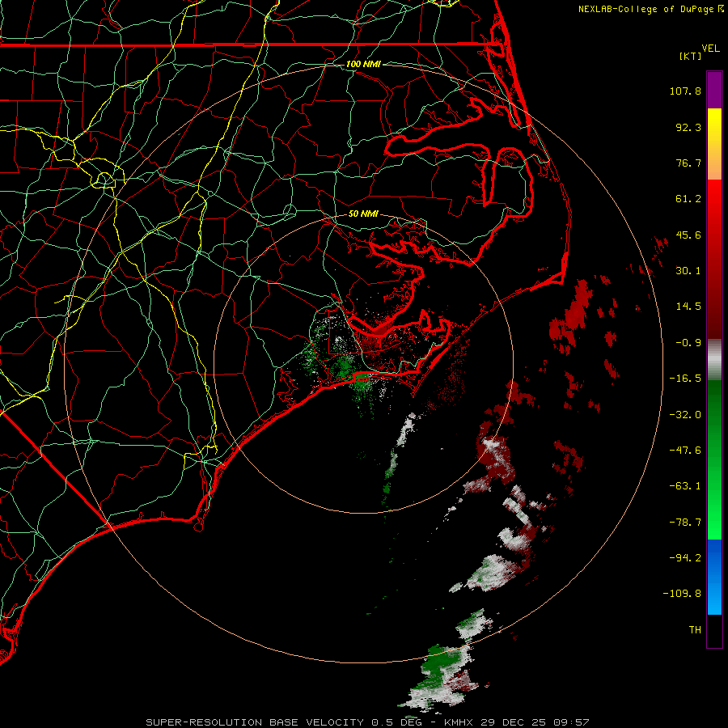The image size is (728, 728).
Task: Click the VEL legend title
Action: click(710, 48)
